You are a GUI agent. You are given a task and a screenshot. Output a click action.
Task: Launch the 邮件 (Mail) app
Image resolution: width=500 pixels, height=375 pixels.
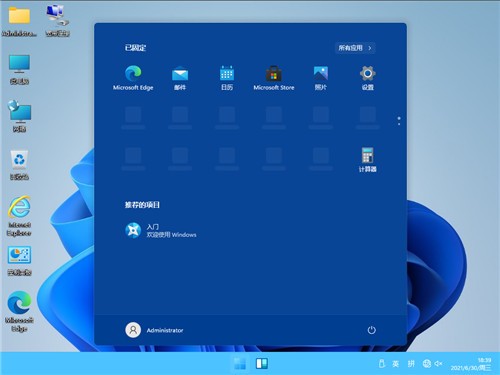(x=180, y=78)
